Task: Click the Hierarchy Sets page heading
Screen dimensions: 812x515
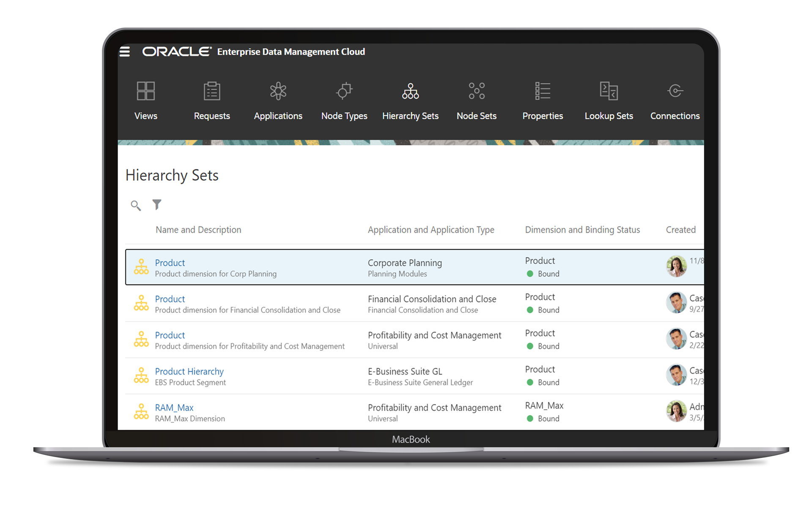Action: [172, 175]
